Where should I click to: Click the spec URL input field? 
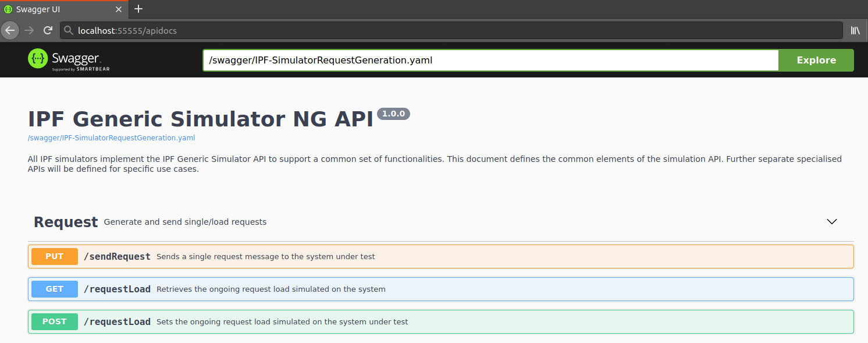coord(489,60)
